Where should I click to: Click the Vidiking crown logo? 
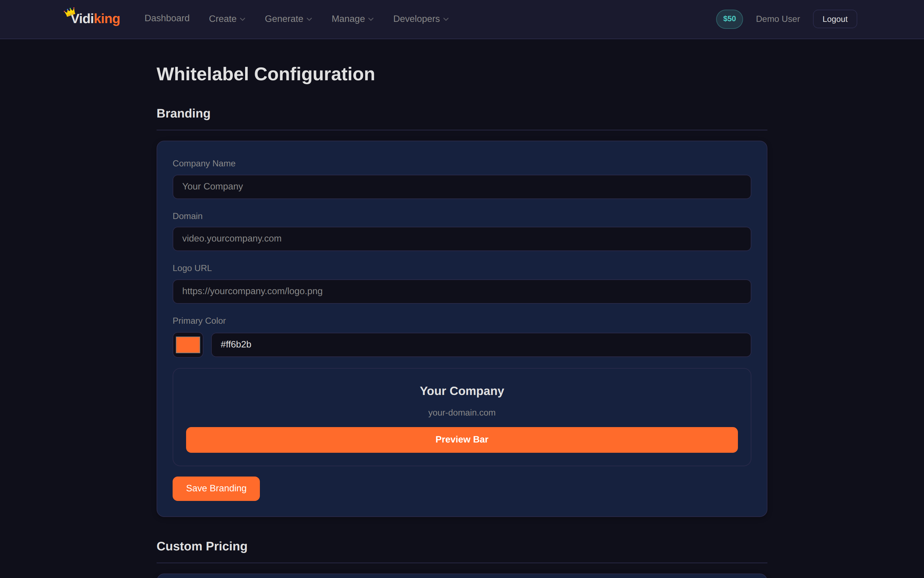[x=92, y=18]
